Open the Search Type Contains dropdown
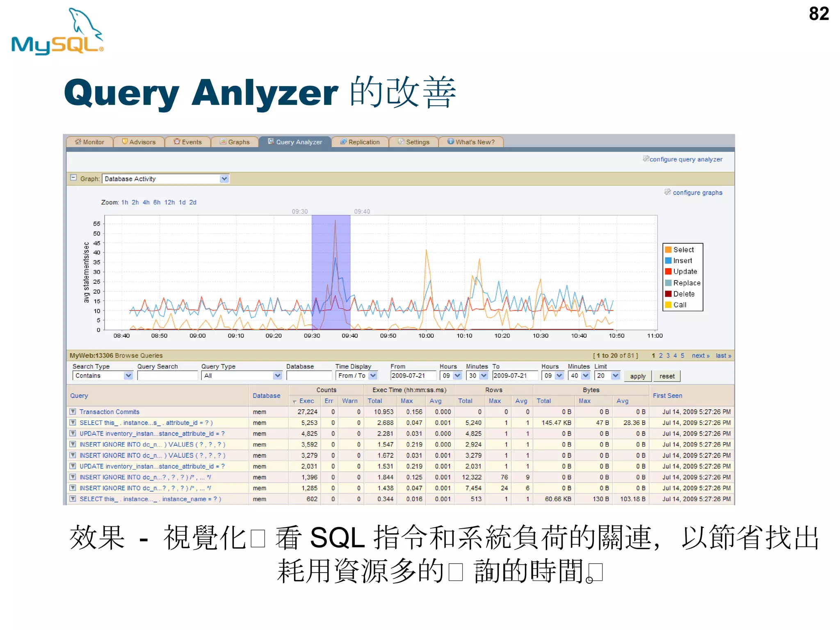The image size is (840, 630). pyautogui.click(x=103, y=376)
